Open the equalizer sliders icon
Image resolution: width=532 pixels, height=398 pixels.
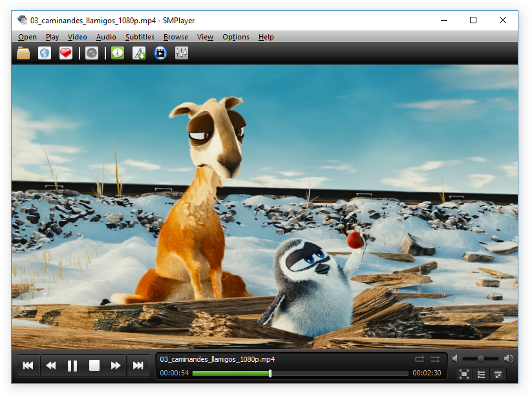click(182, 54)
